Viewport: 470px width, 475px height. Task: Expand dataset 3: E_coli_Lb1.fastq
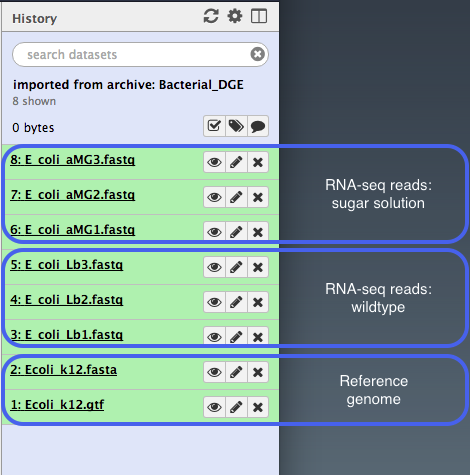[x=67, y=335]
